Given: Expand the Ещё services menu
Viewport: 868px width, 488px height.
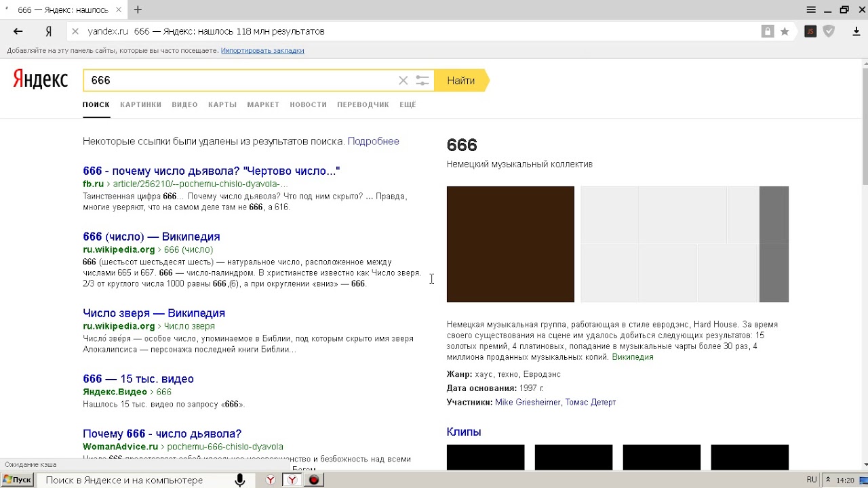Looking at the screenshot, I should (408, 104).
